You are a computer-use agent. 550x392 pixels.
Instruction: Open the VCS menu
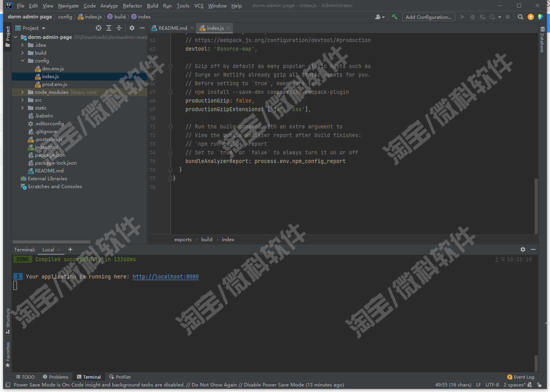point(199,5)
